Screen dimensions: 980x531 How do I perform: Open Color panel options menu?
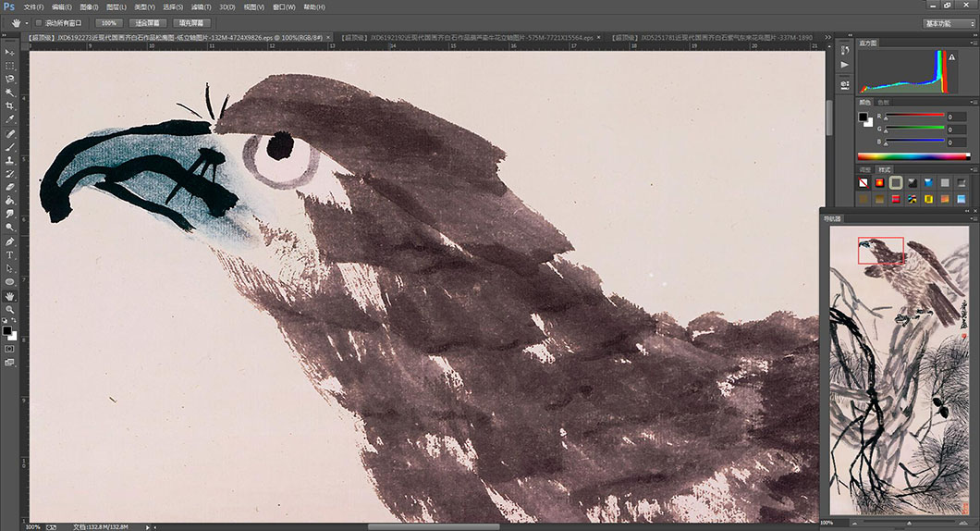pos(974,102)
